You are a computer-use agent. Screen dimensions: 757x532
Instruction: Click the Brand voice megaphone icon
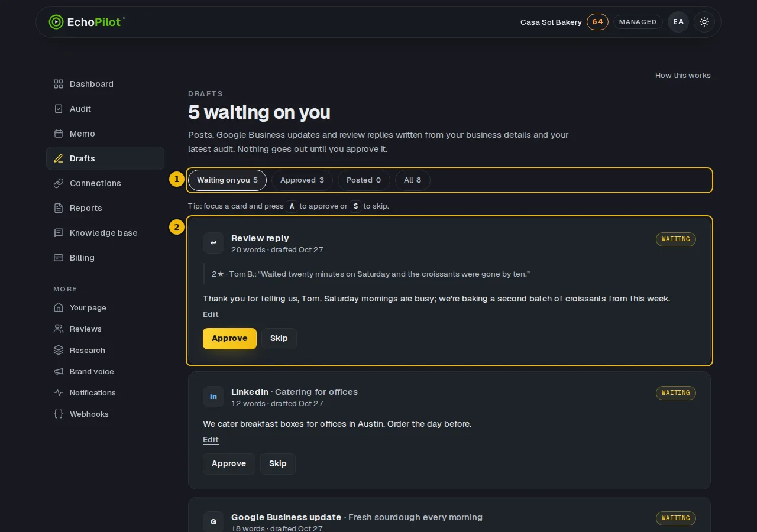coord(59,371)
